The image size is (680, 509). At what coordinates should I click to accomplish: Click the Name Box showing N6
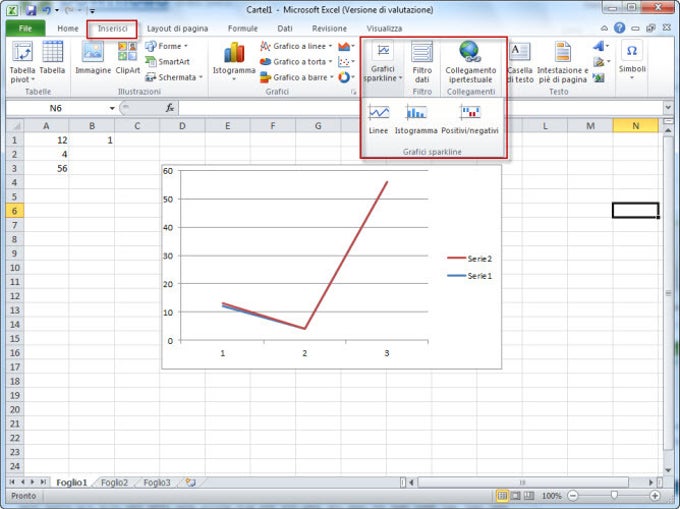[56, 108]
